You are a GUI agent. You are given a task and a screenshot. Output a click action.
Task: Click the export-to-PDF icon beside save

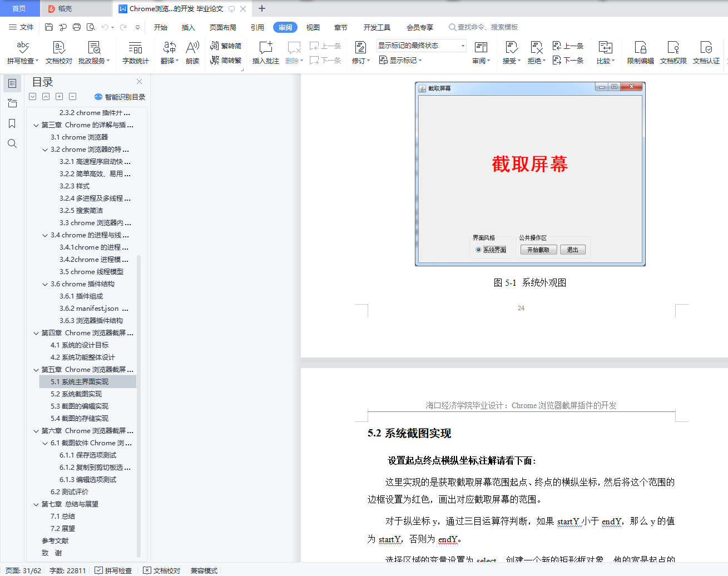[x=63, y=27]
